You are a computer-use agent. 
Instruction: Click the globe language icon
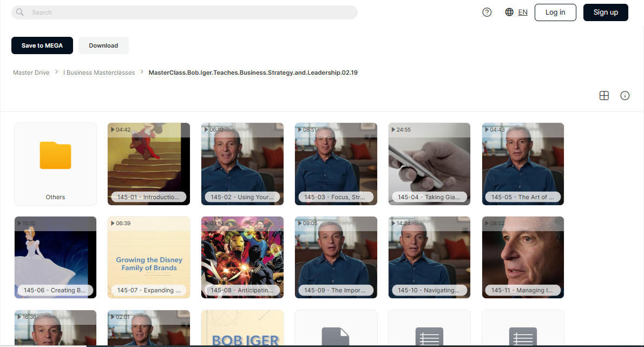[x=509, y=12]
